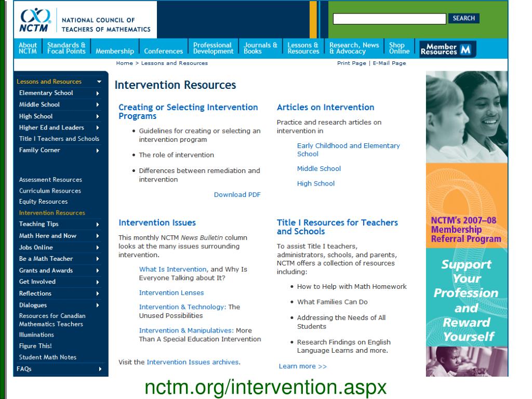Screen dimensions: 532x399
Task: Select Curriculum Resources sidebar item
Action: [50, 191]
